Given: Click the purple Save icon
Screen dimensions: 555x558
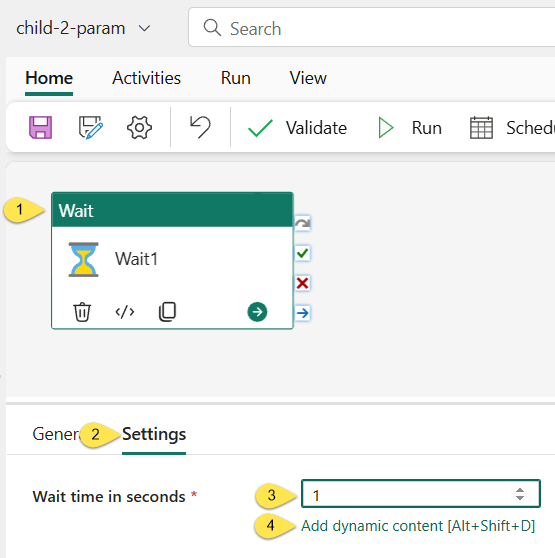Looking at the screenshot, I should click(40, 127).
